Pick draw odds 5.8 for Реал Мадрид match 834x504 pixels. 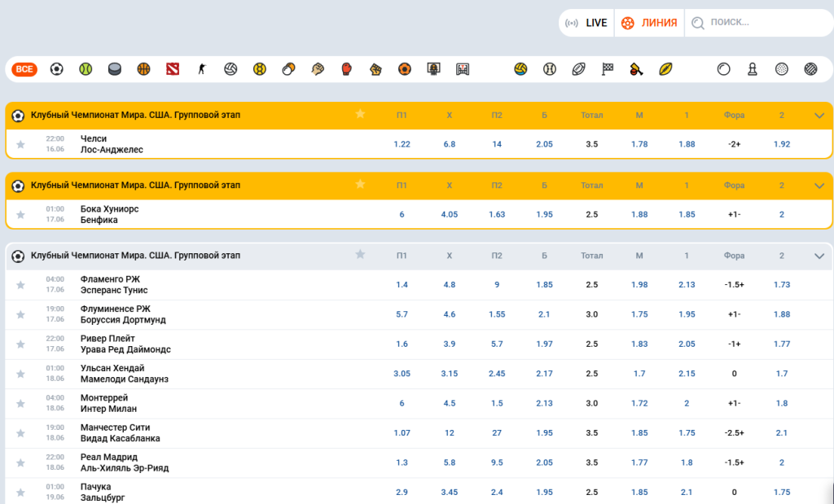coord(450,462)
